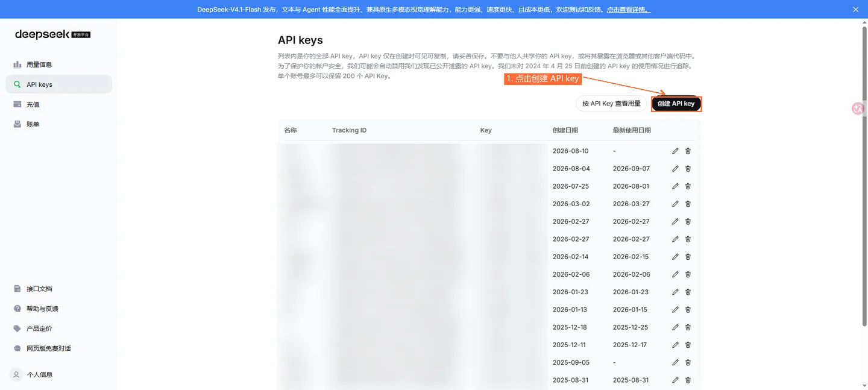This screenshot has width=868, height=390.
Task: Delete the key created on 2025-08-31
Action: 688,380
